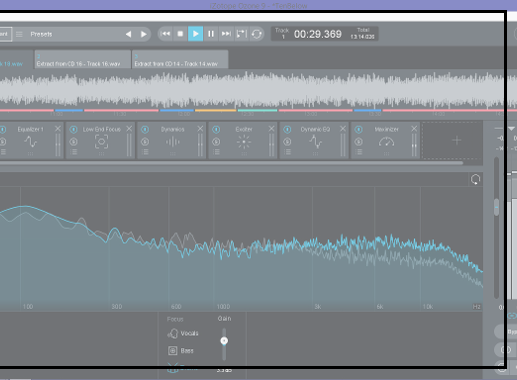Toggle playback return cursor mode icon

tap(241, 34)
